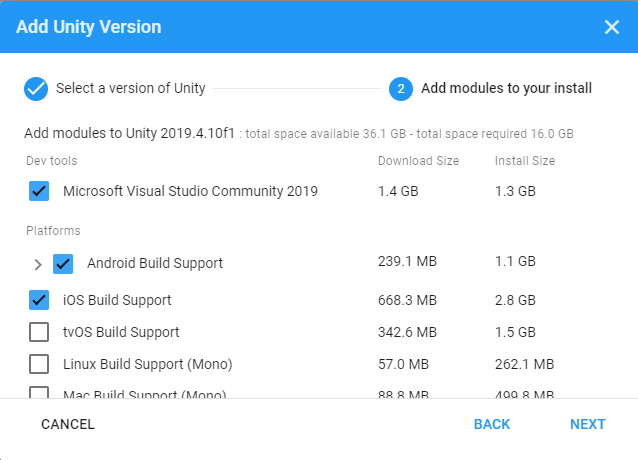Click the tvOS Build Support label
The height and width of the screenshot is (460, 638).
point(121,332)
